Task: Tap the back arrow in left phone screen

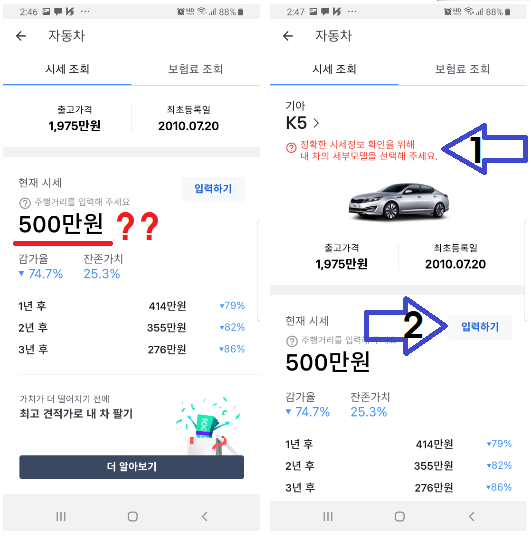Action: pyautogui.click(x=21, y=36)
